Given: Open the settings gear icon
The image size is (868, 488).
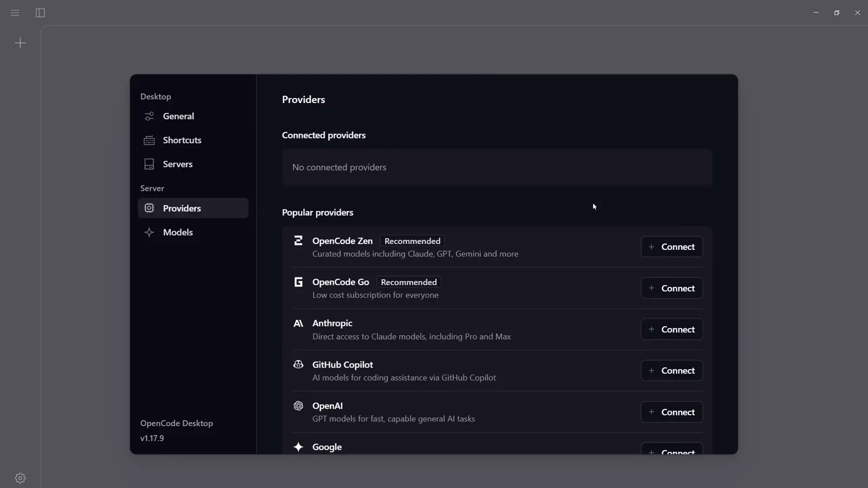Looking at the screenshot, I should 20,478.
